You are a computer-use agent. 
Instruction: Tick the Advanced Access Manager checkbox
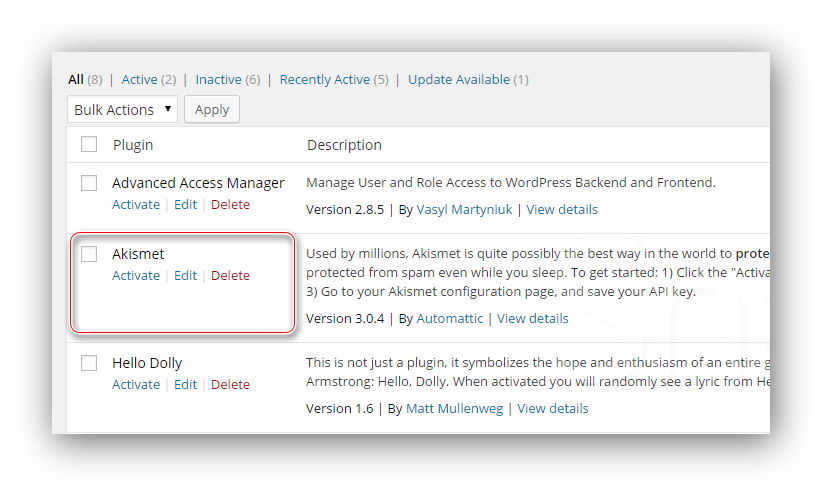pos(89,183)
